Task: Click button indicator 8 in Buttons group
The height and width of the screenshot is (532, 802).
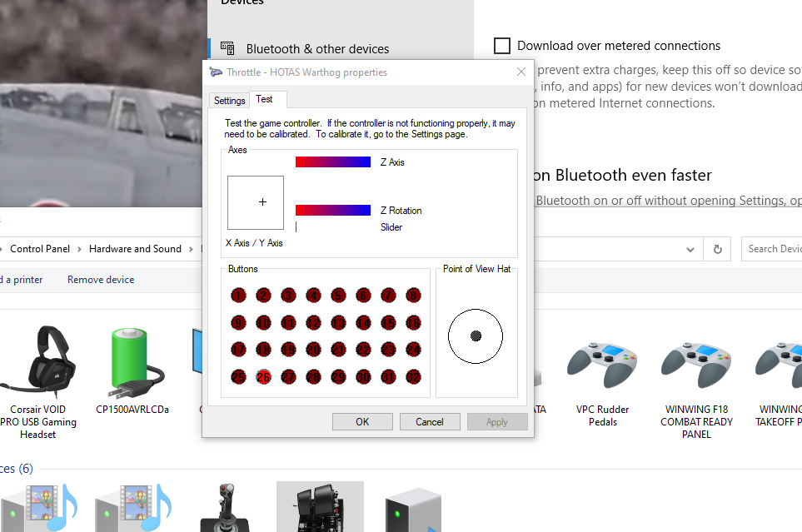Action: point(413,296)
